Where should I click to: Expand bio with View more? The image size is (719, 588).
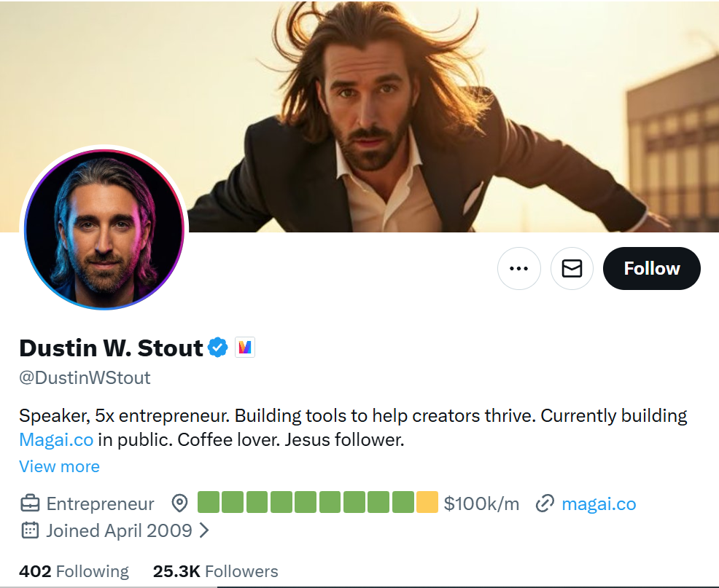pos(59,466)
